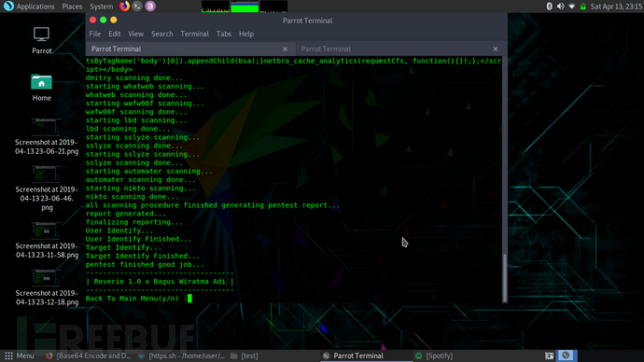Click the purple launcher icon in top panel
Viewport: 644px width, 362px height.
point(150,7)
